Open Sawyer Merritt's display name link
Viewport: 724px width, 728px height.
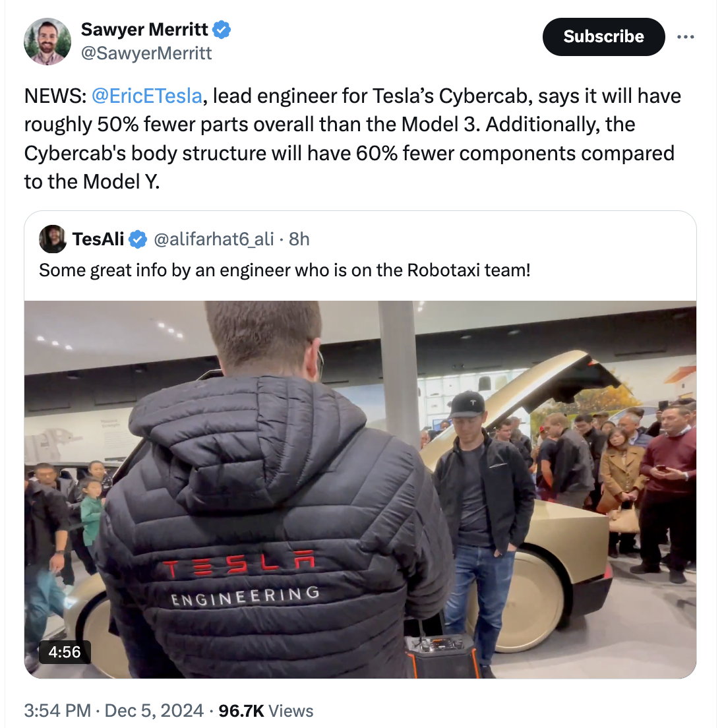tap(144, 30)
